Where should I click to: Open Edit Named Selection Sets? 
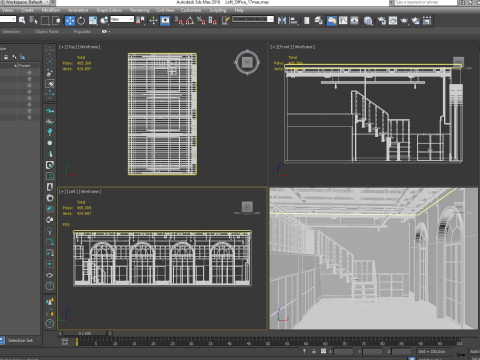[x=226, y=21]
